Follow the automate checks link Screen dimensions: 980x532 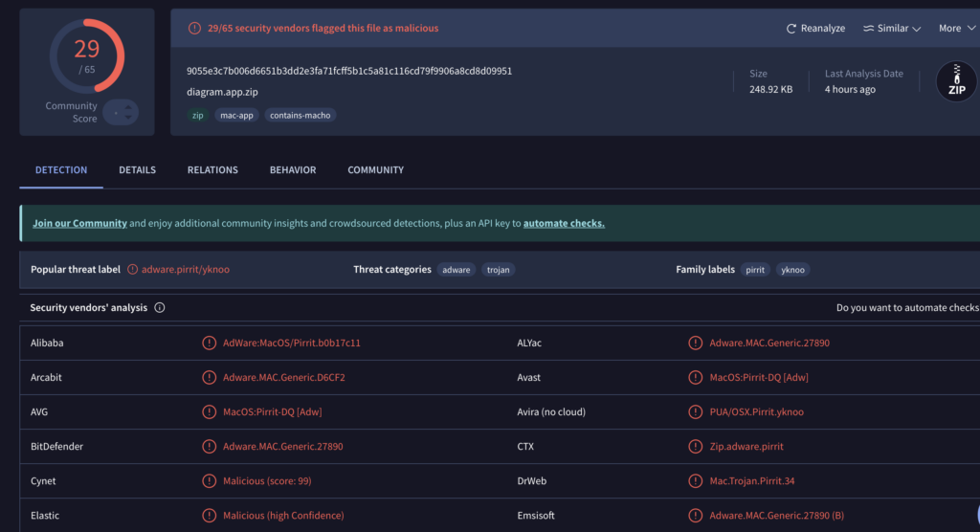coord(564,223)
